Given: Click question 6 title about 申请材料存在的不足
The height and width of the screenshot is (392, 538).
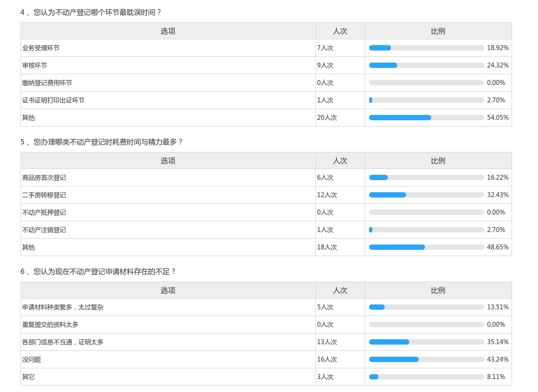Looking at the screenshot, I should pos(98,272).
